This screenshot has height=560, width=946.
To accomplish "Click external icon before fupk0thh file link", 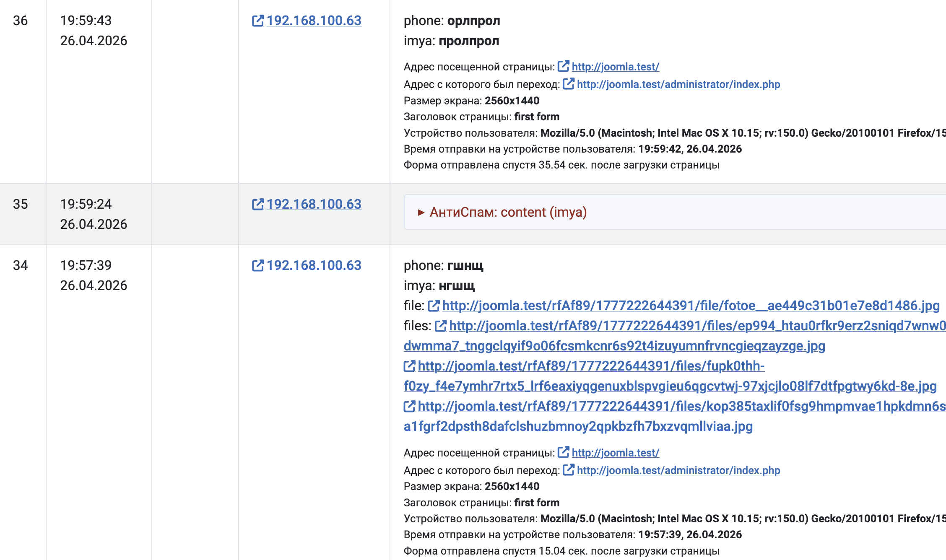I will (x=409, y=366).
